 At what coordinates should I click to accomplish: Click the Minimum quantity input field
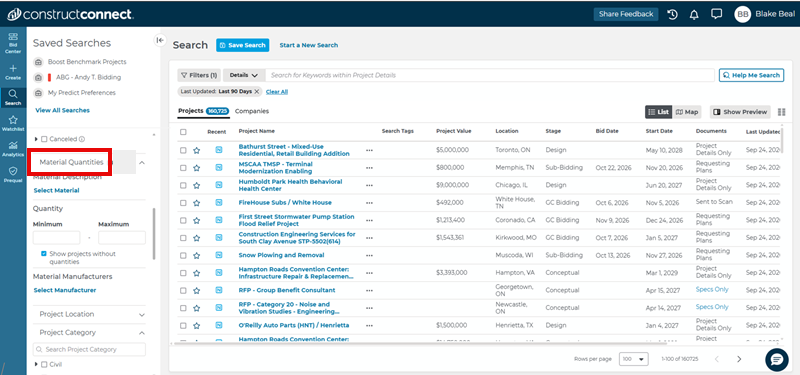pos(57,238)
